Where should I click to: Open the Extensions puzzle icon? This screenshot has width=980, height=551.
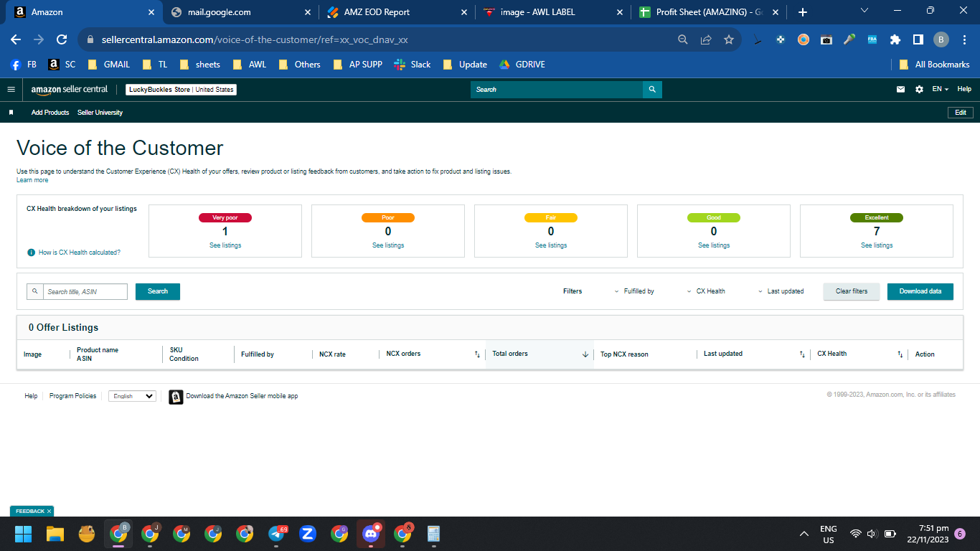coord(895,40)
